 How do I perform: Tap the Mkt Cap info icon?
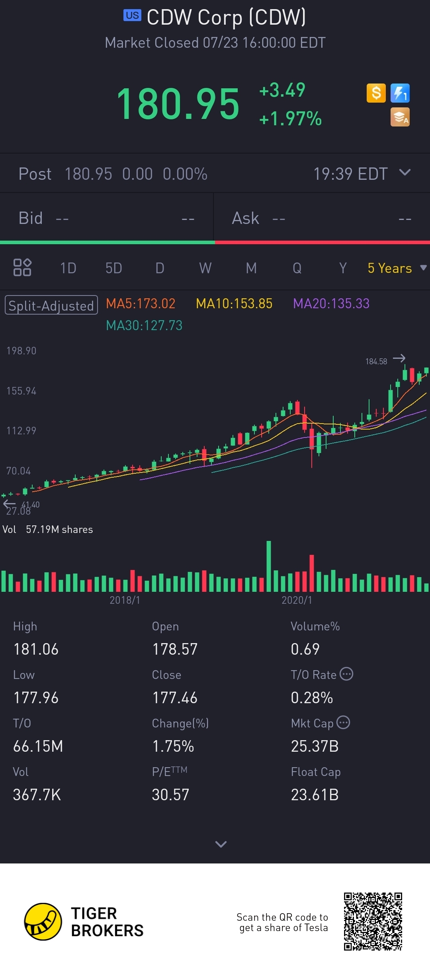coord(343,722)
